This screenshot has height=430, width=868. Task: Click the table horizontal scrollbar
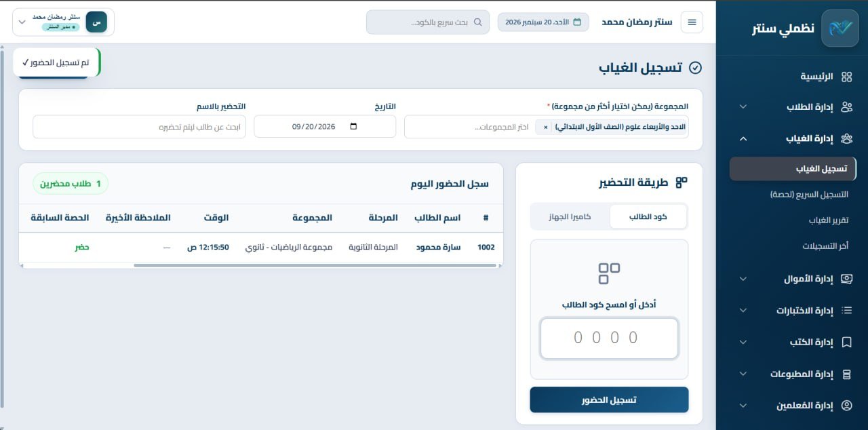click(315, 265)
